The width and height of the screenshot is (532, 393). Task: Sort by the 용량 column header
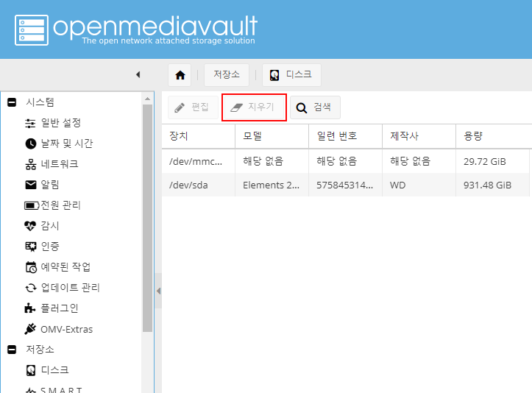point(494,136)
